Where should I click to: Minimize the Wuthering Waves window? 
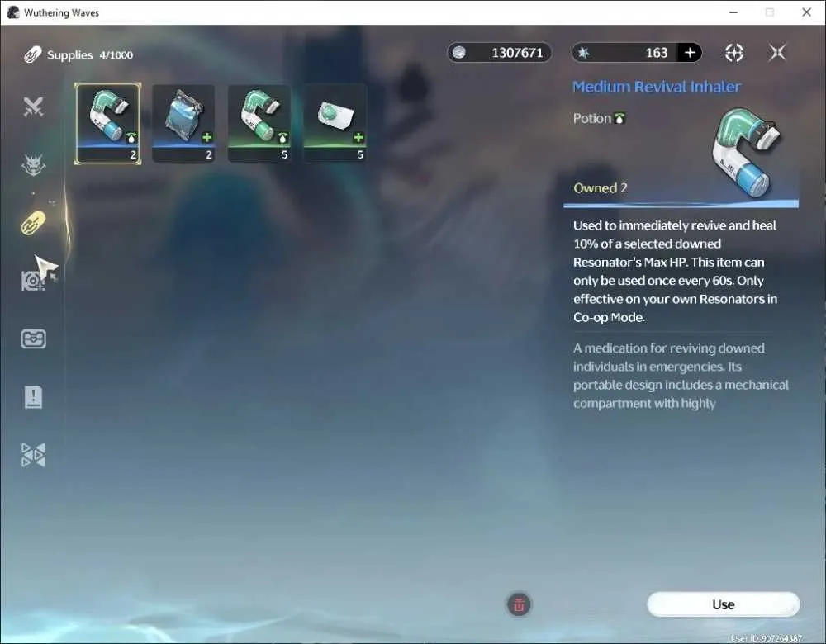[733, 12]
